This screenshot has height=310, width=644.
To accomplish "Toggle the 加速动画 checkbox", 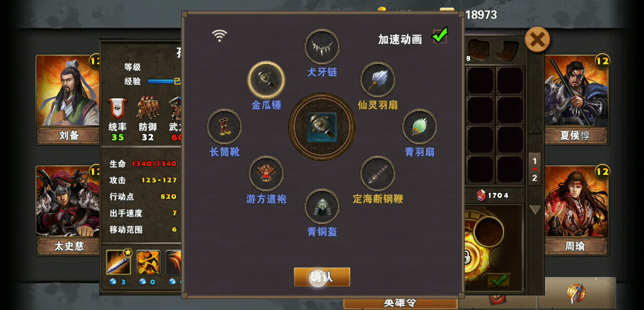I will [x=440, y=36].
